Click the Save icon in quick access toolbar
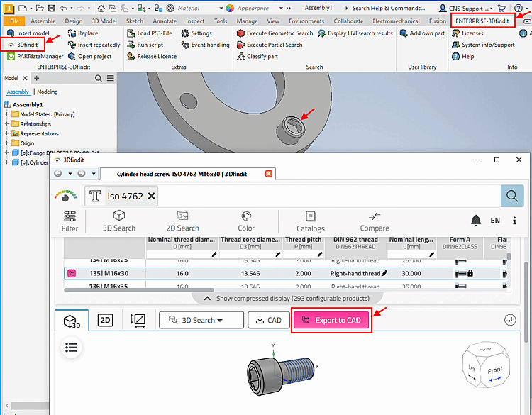The image size is (532, 415). [51, 8]
